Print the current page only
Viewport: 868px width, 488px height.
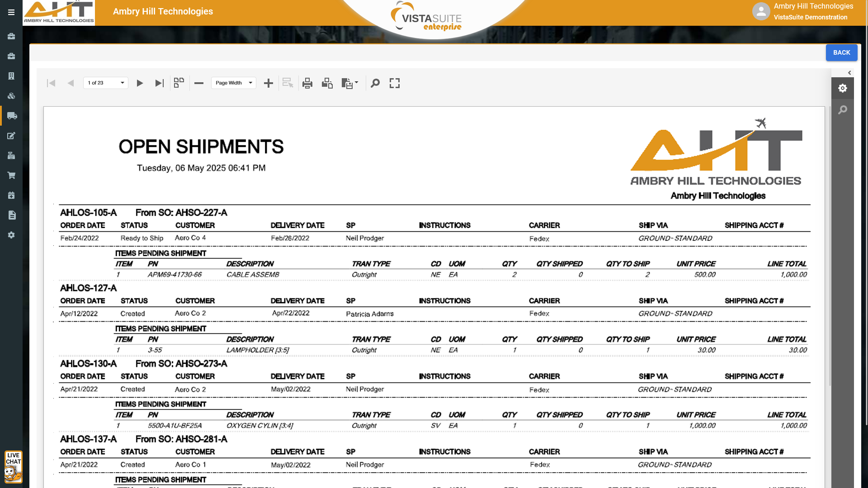(327, 83)
